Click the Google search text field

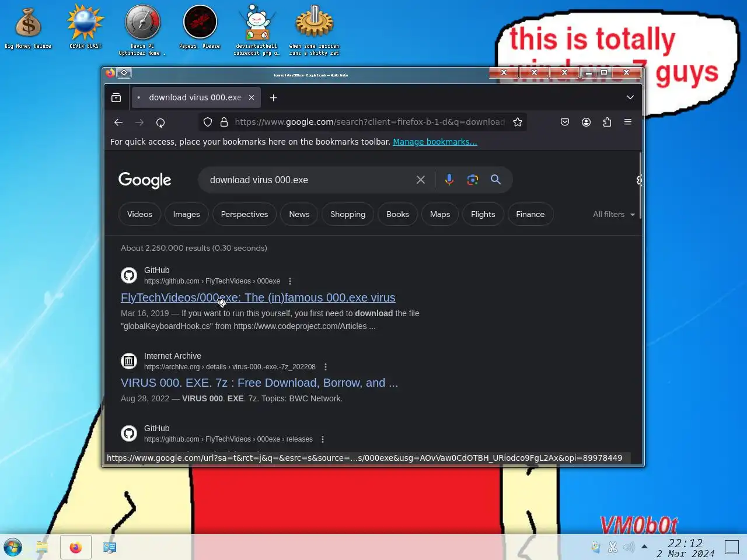pyautogui.click(x=308, y=180)
